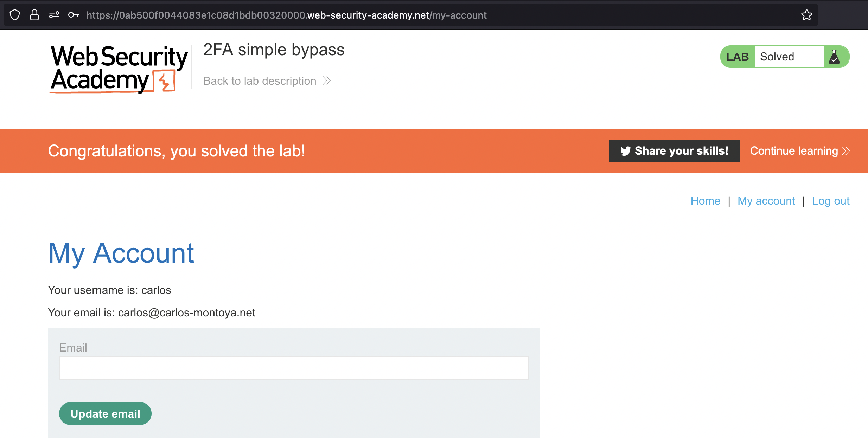Bookmark this page with the star icon
The image size is (868, 438).
click(806, 15)
